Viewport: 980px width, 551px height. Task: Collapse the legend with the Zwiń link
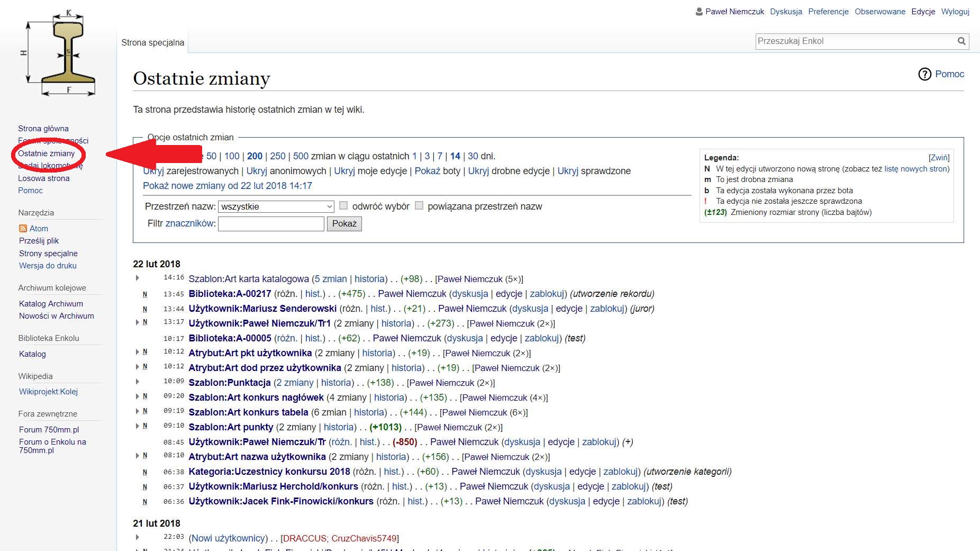point(939,157)
